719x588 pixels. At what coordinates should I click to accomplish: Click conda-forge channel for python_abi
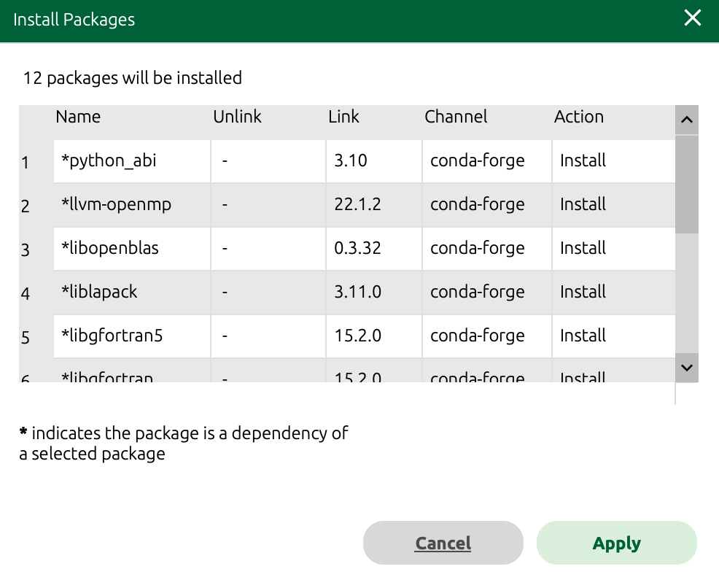pos(477,160)
